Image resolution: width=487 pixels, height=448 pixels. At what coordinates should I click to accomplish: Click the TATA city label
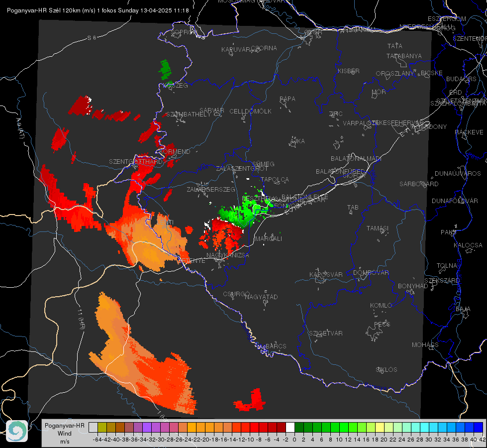[395, 46]
